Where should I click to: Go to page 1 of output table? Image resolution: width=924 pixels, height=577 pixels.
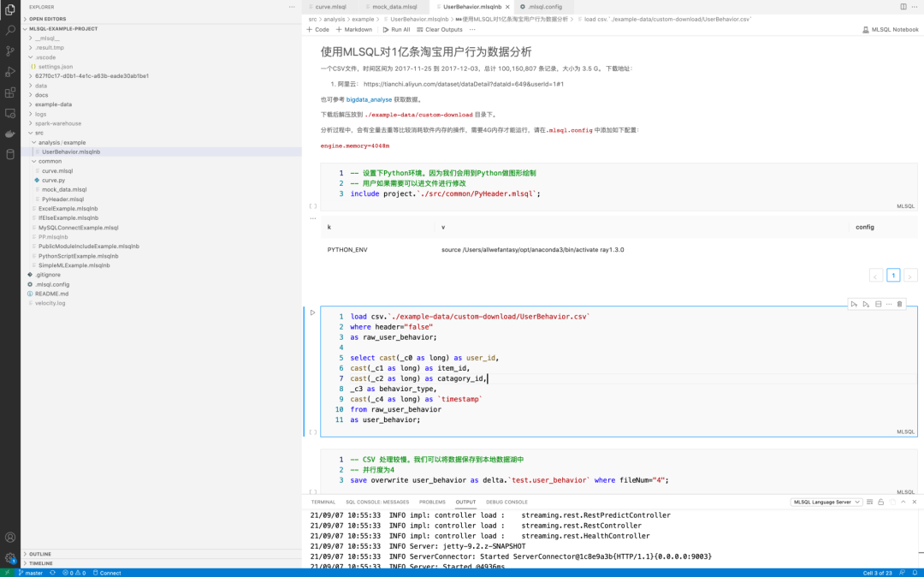pyautogui.click(x=893, y=276)
